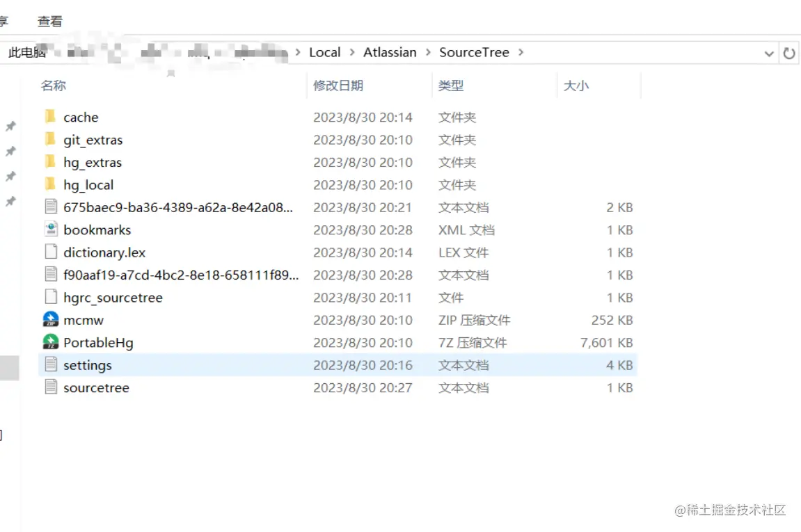This screenshot has width=801, height=532.
Task: Expand the chevron after Atlassian breadcrumb
Action: click(428, 53)
